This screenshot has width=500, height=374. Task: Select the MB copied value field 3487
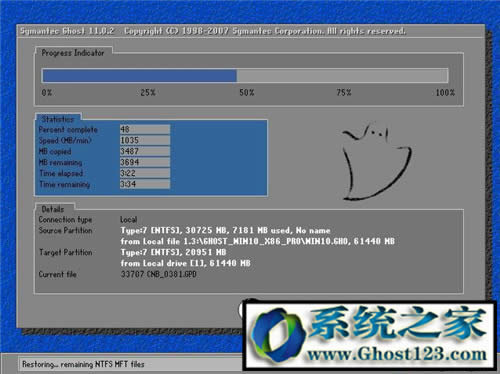(145, 151)
